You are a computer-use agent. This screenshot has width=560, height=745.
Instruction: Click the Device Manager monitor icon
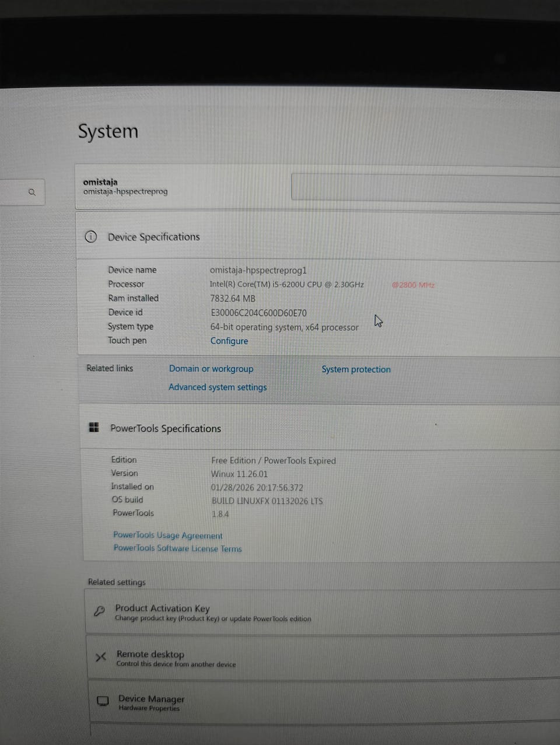103,701
